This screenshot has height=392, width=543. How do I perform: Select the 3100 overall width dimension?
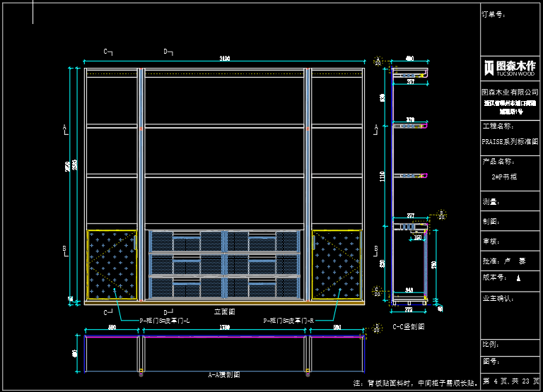[x=225, y=58]
